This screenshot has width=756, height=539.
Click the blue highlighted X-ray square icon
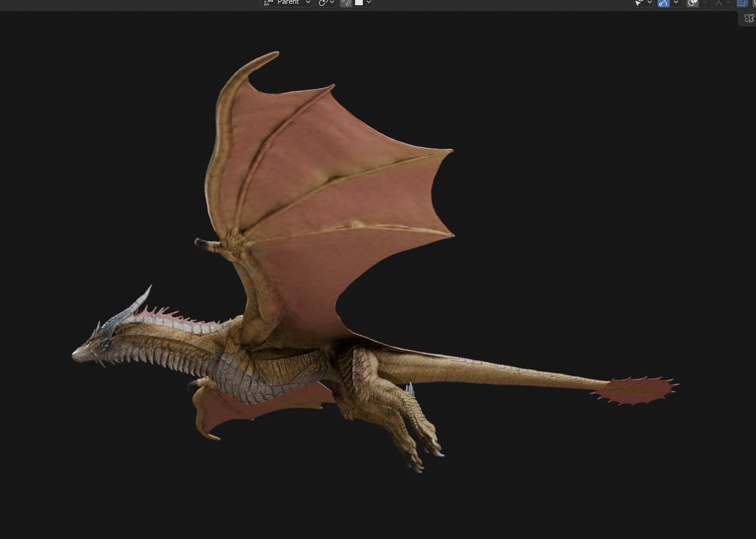click(742, 3)
